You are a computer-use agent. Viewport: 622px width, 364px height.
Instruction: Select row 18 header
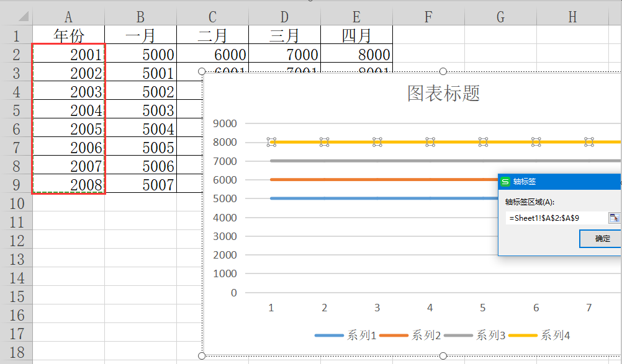pyautogui.click(x=16, y=352)
